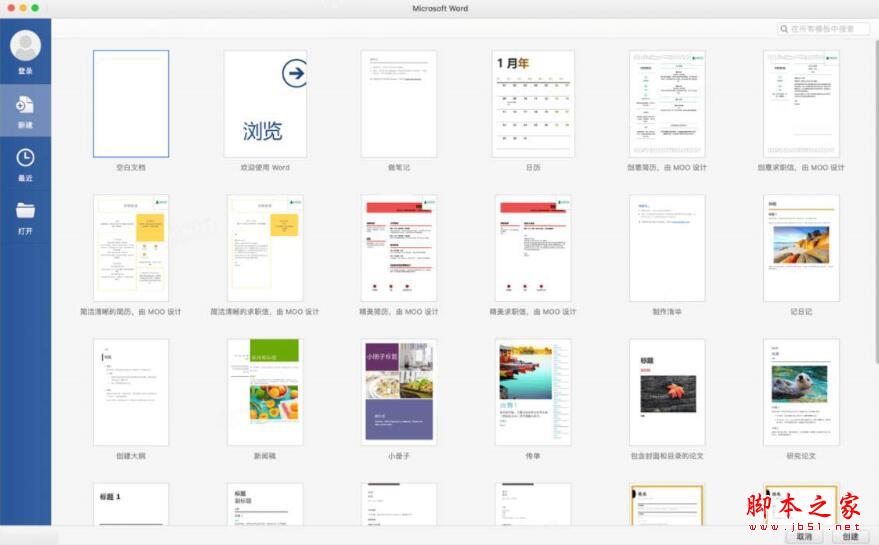
Task: Select the newsletter template with fruit photo
Action: (265, 392)
